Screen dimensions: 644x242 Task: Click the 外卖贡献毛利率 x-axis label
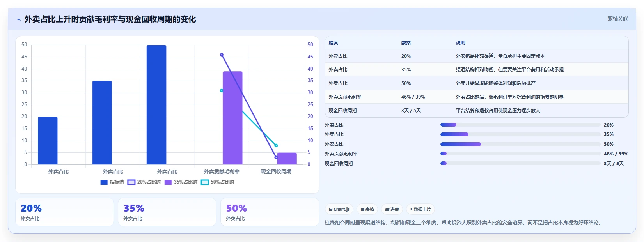coord(222,171)
